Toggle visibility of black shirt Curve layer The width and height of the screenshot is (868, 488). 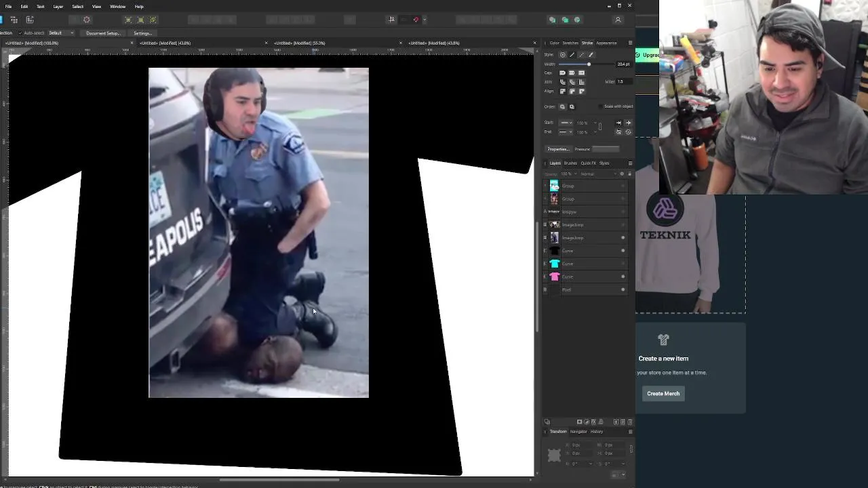pos(623,251)
